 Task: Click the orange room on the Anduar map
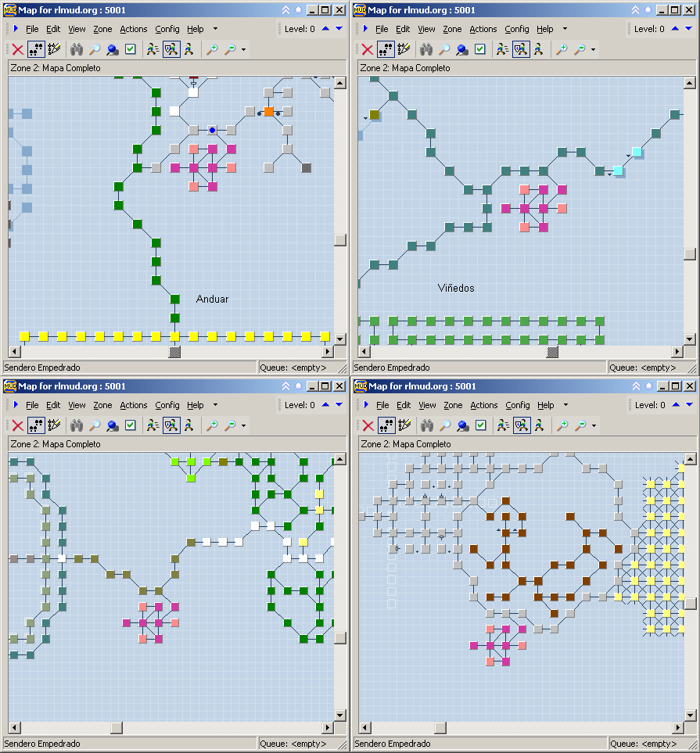[268, 111]
